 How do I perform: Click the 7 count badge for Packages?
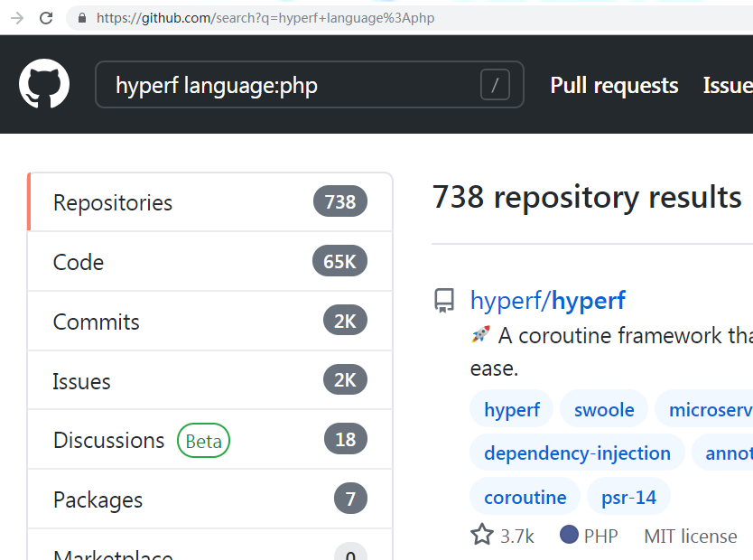click(350, 499)
